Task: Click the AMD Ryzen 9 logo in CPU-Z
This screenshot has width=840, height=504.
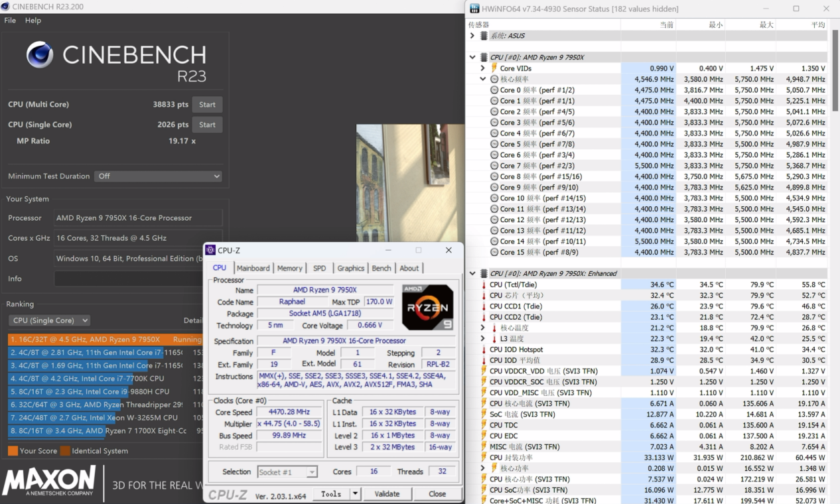Action: 428,307
